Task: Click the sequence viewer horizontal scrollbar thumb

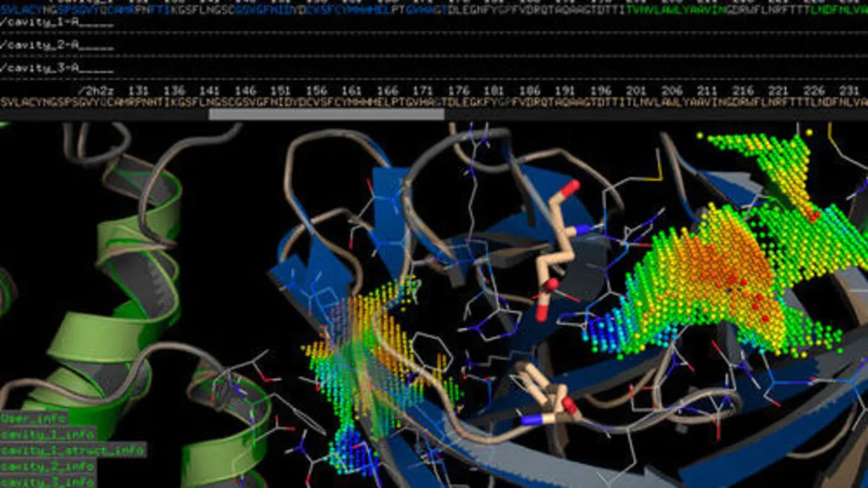Action: (x=326, y=114)
